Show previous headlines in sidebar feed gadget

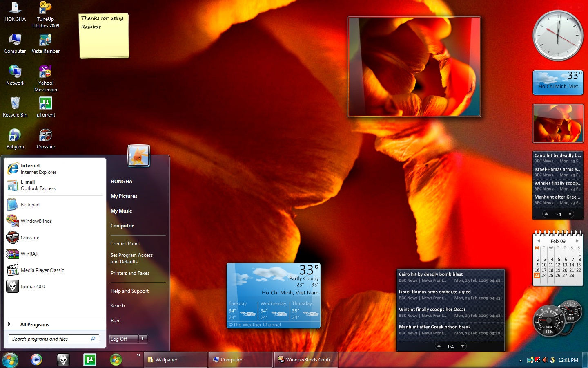546,214
